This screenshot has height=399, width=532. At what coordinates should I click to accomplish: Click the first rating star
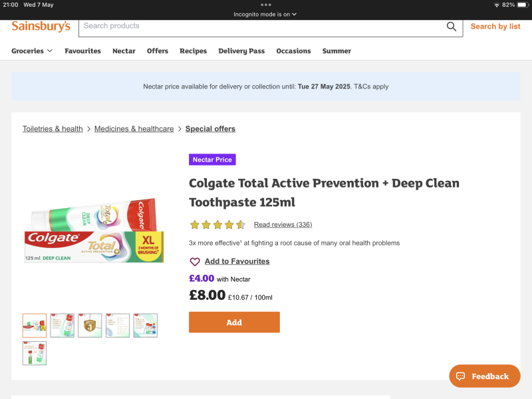tap(193, 225)
